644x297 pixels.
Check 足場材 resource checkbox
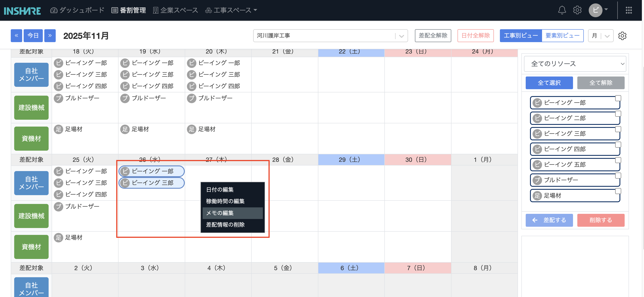click(x=618, y=191)
